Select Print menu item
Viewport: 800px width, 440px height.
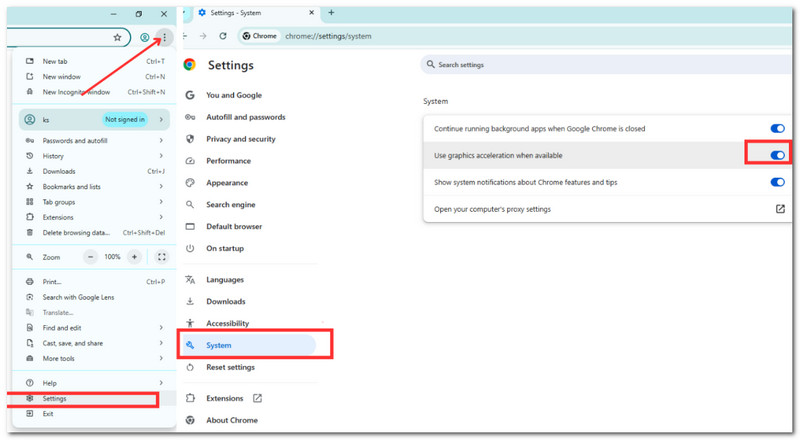[x=95, y=282]
